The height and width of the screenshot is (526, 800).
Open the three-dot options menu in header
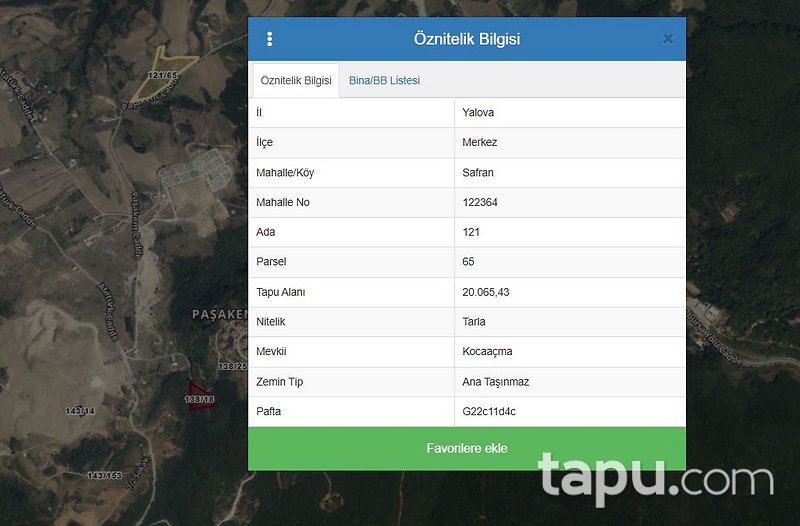pos(270,39)
